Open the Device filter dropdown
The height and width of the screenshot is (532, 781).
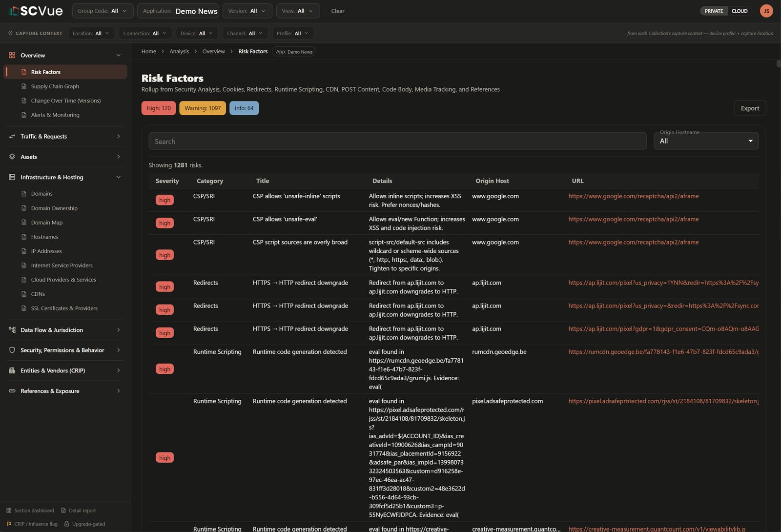tap(197, 33)
